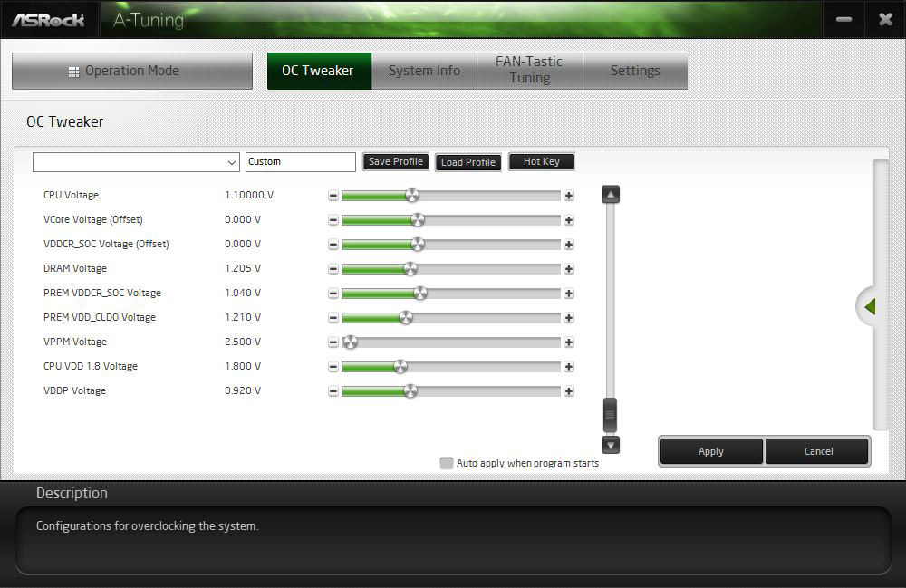Click the CPU VDD 1.8 Voltage slider handle

click(x=400, y=367)
